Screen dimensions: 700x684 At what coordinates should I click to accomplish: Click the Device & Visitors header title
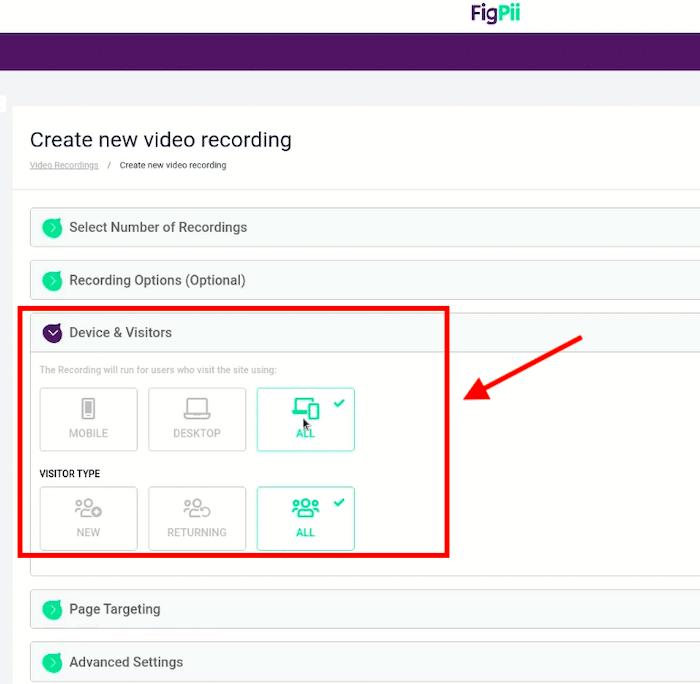coord(121,333)
